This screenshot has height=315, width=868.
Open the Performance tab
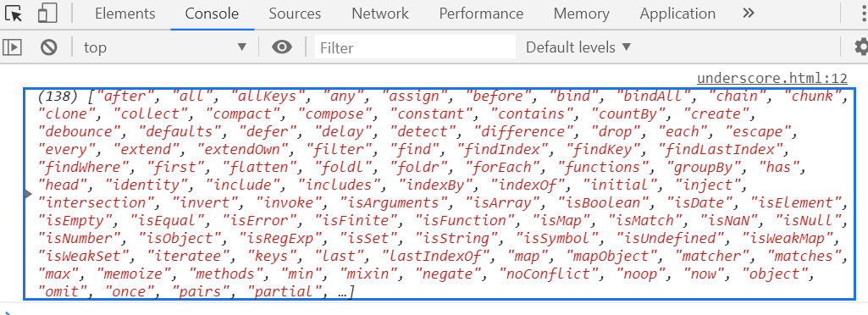(x=481, y=14)
